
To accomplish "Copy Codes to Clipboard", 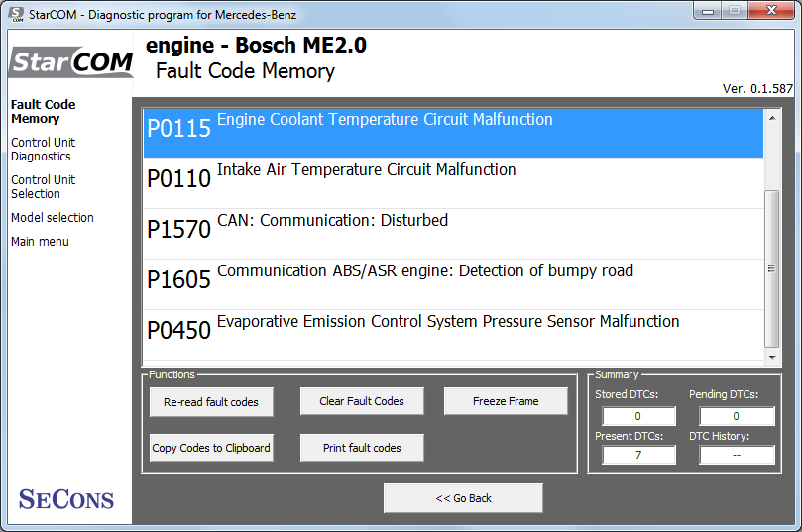I will click(x=211, y=448).
